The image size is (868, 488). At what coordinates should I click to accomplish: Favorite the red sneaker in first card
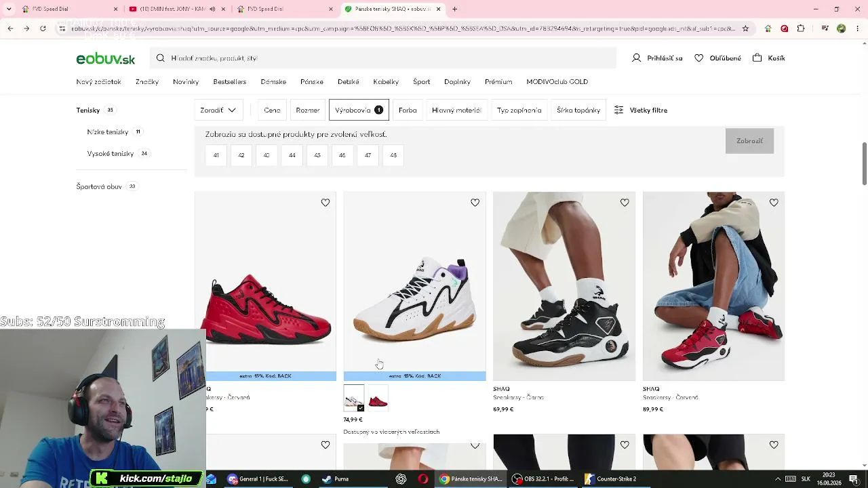(325, 203)
